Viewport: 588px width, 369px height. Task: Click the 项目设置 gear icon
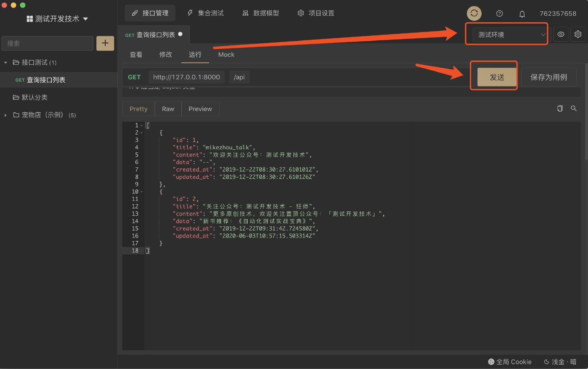point(301,13)
